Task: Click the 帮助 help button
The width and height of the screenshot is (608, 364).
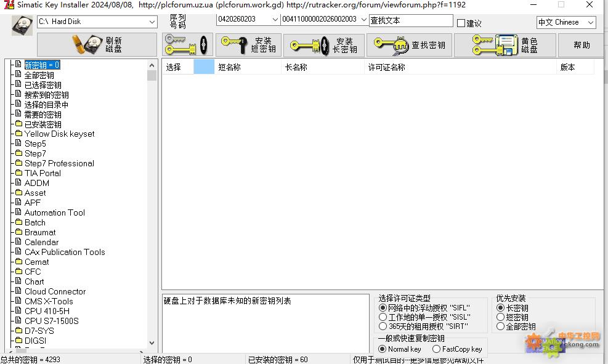Action: pos(581,45)
